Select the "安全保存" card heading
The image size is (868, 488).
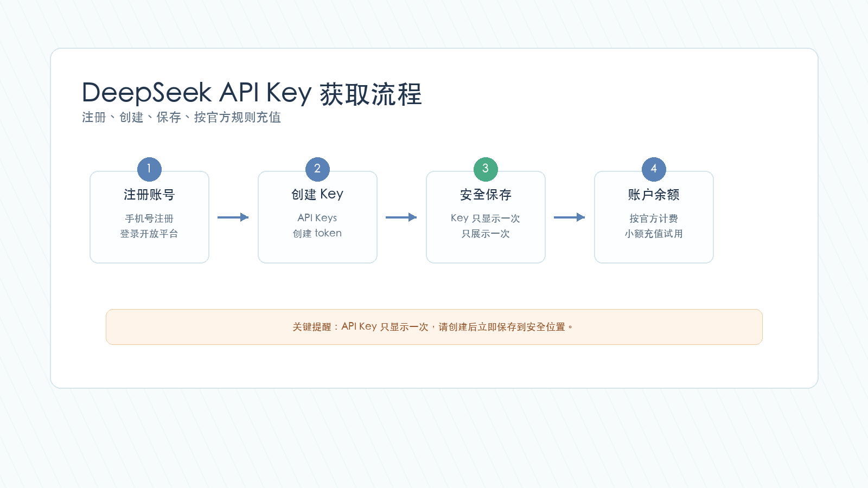(486, 195)
